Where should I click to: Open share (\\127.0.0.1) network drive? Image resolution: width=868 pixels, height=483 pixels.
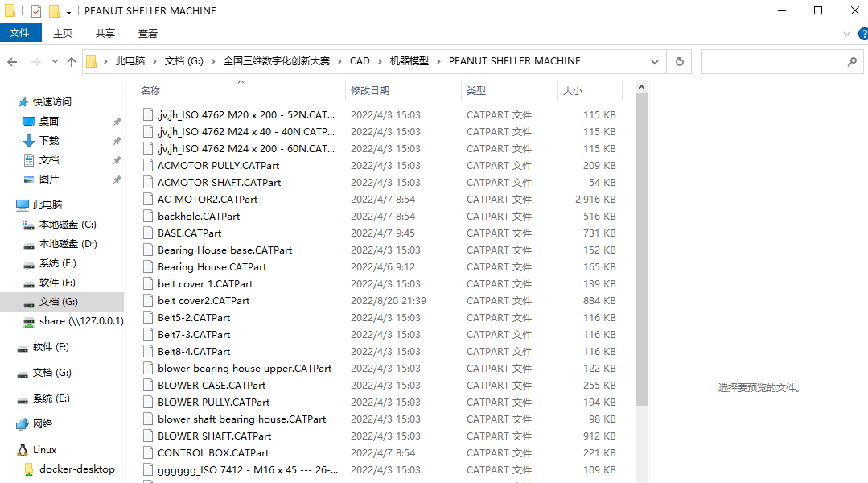pos(81,321)
